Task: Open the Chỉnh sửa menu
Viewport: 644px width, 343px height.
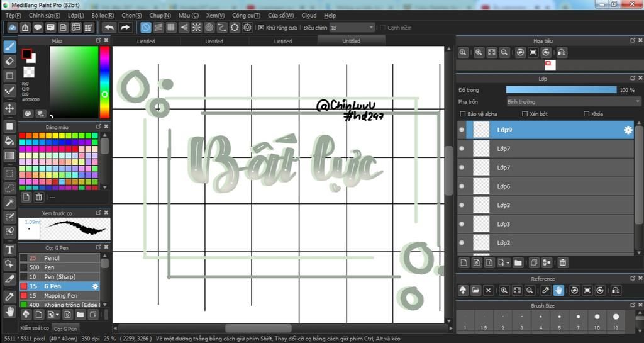Action: pos(45,15)
